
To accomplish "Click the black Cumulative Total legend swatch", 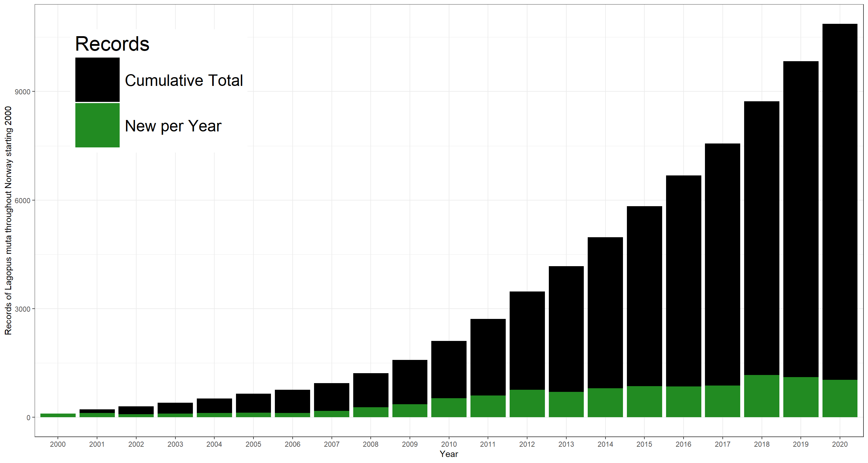I will 97,80.
